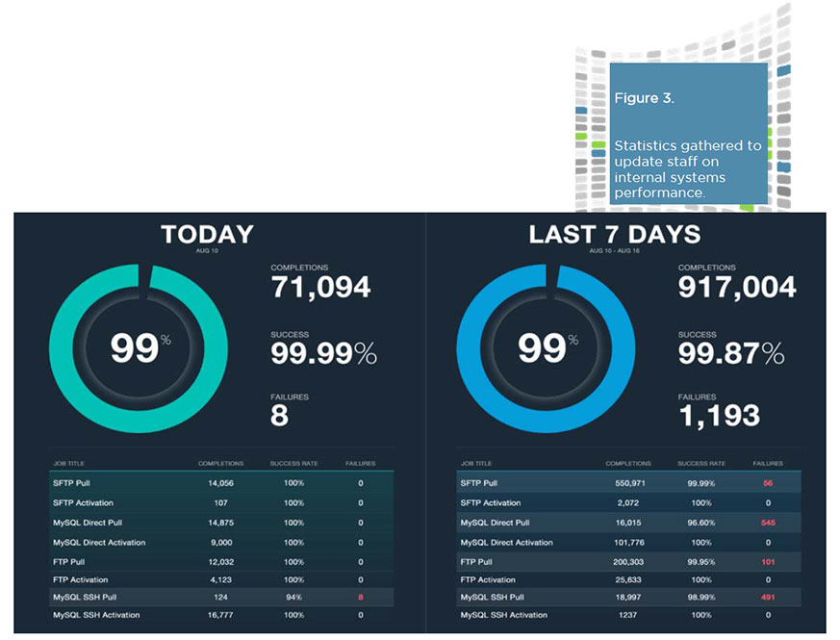Click the 96.60% success rate cell
Screen dimensions: 840x640
coord(701,523)
